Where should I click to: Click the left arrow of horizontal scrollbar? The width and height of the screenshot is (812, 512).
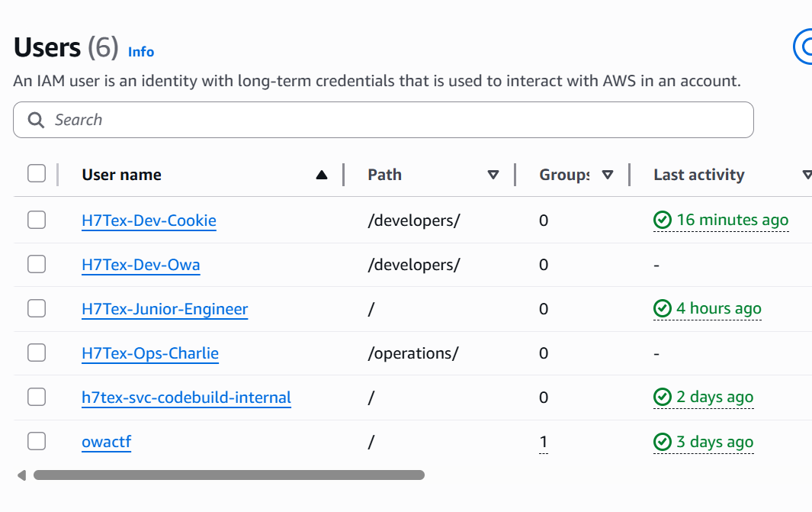pos(21,475)
